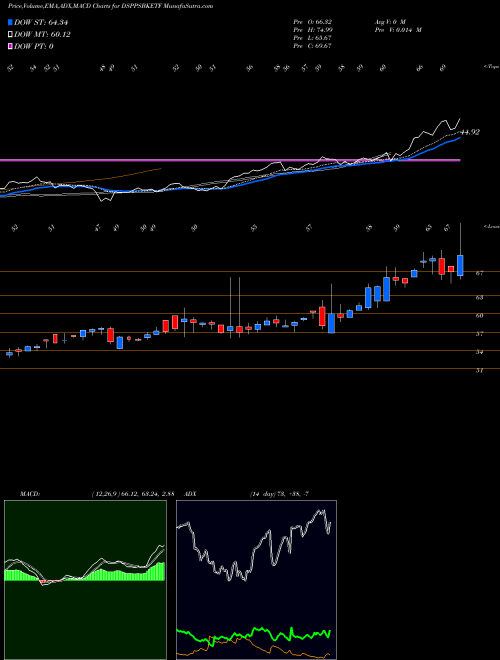Click the chart title mentioning DSPPSBKETF MunafaSutra.com
Viewport: 500px width, 660px height.
click(x=110, y=6)
